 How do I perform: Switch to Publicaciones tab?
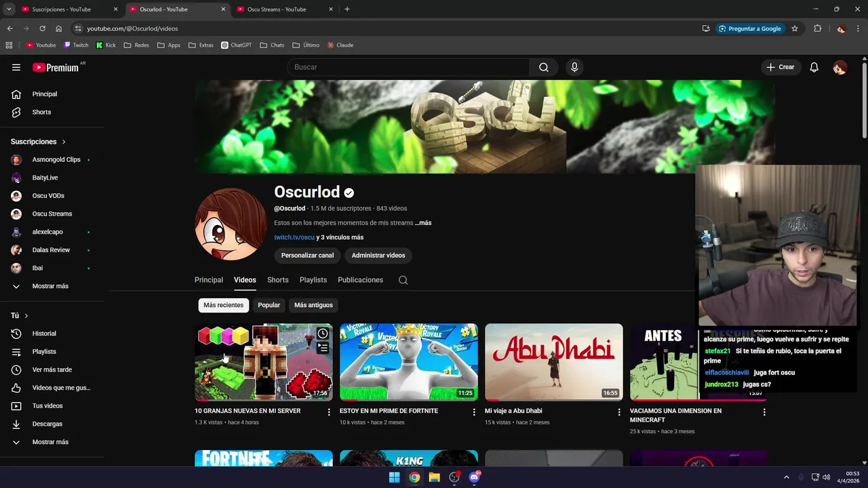coord(360,280)
